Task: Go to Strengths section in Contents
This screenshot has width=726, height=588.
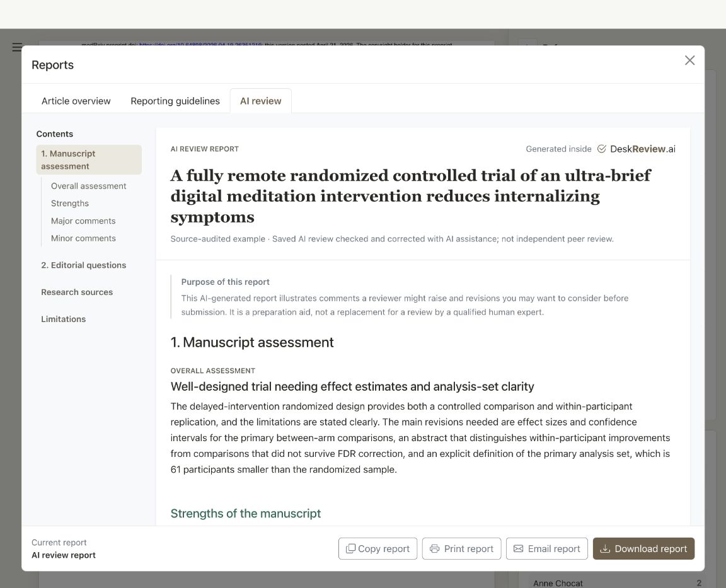Action: [70, 204]
